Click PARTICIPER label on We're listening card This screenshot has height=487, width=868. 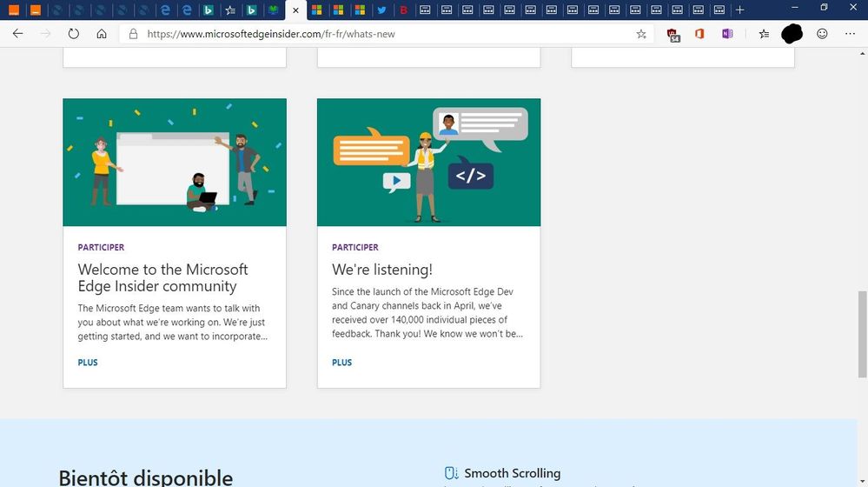pos(354,247)
